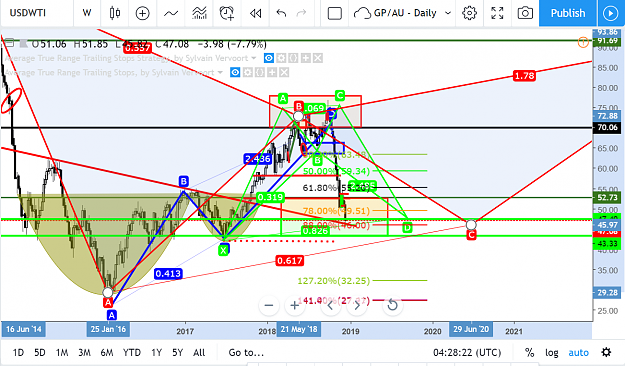Remove the ATR Trailing Stops indicator

[x=284, y=73]
